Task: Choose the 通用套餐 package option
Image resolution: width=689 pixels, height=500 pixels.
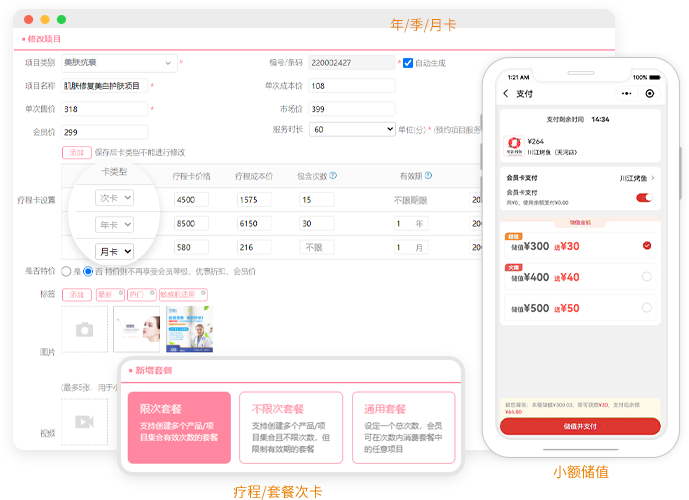Action: coord(402,427)
